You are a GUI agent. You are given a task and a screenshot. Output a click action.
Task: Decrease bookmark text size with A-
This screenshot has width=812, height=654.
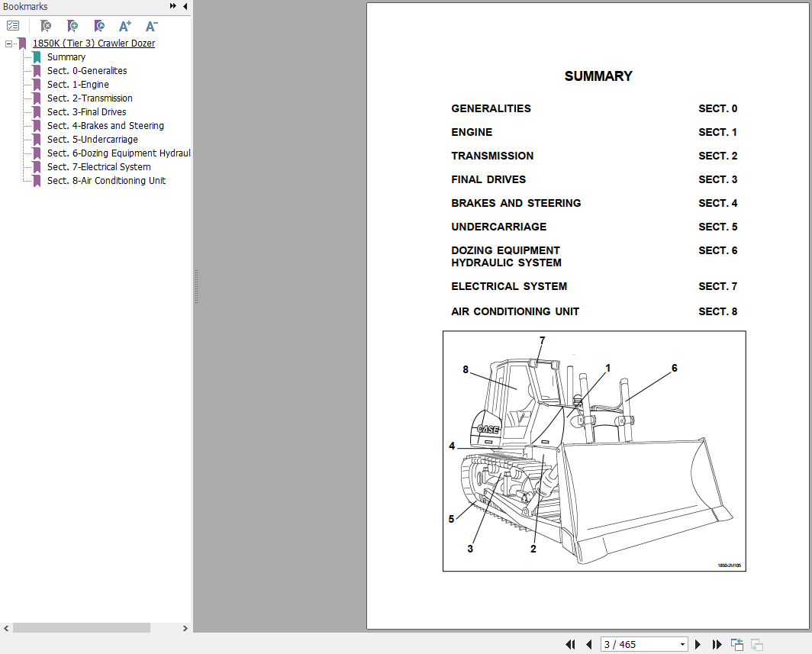(x=151, y=26)
